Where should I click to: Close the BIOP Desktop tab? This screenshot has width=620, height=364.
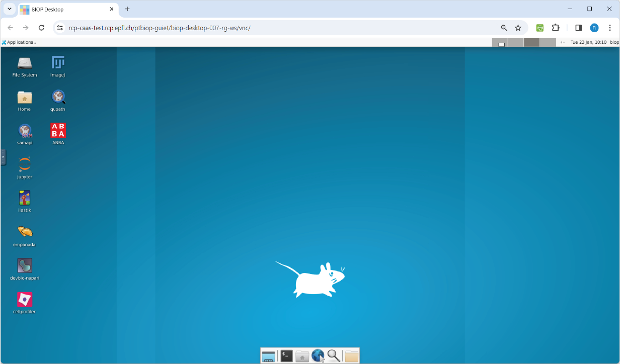(x=112, y=9)
